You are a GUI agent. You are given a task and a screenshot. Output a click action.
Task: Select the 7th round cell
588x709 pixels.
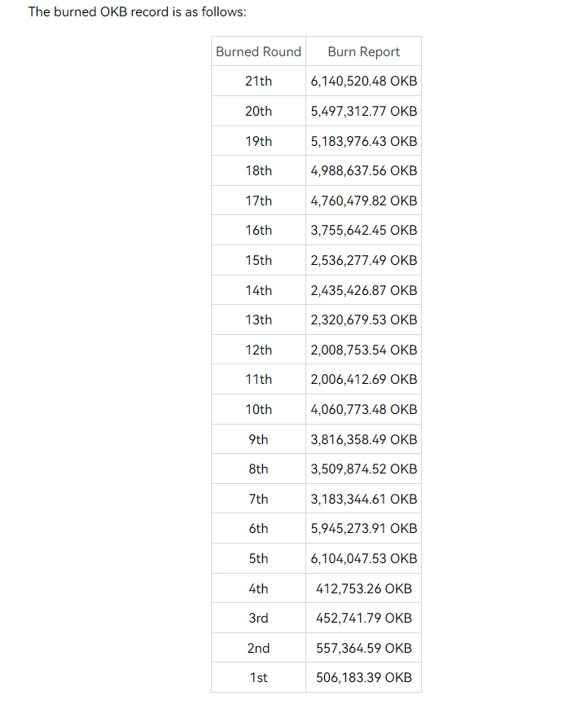(258, 499)
